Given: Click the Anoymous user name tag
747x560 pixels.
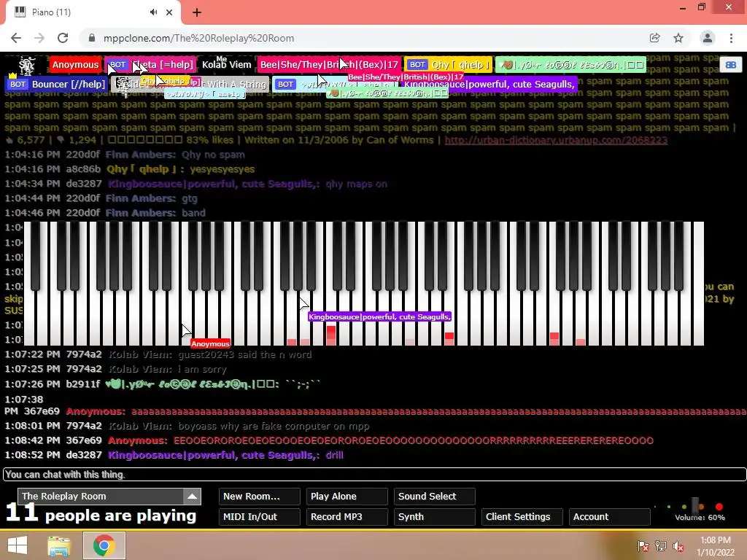Looking at the screenshot, I should click(x=75, y=65).
